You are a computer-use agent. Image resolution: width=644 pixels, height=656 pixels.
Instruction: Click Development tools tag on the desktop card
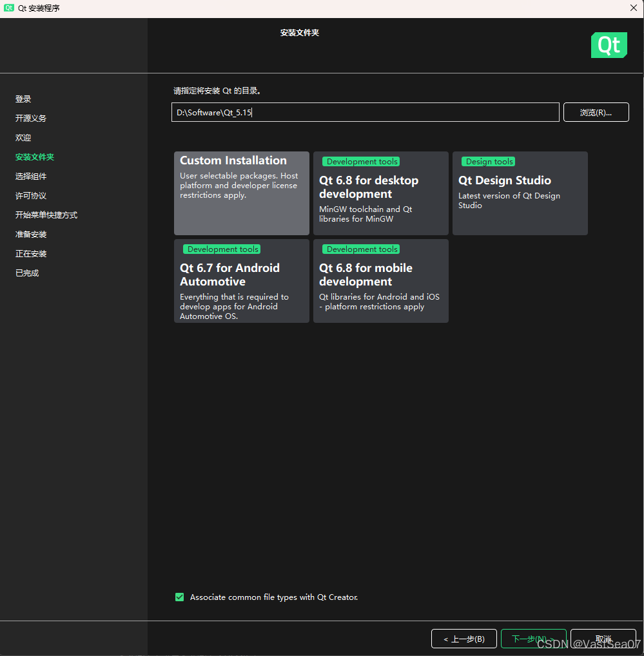[361, 162]
